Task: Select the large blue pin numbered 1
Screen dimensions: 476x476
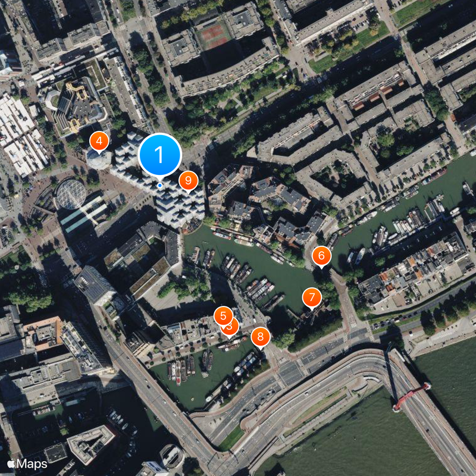Action: pyautogui.click(x=159, y=155)
